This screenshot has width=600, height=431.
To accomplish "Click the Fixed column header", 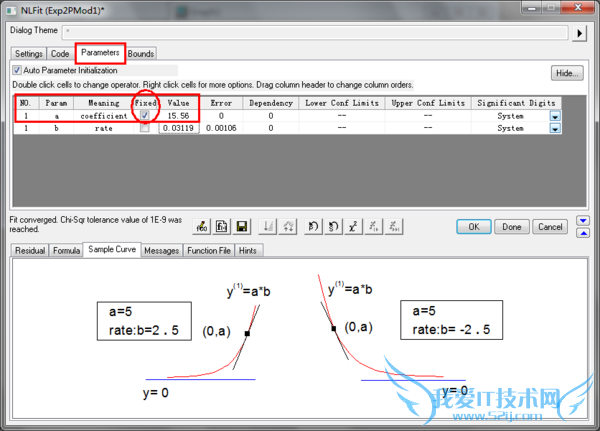I will coord(145,103).
